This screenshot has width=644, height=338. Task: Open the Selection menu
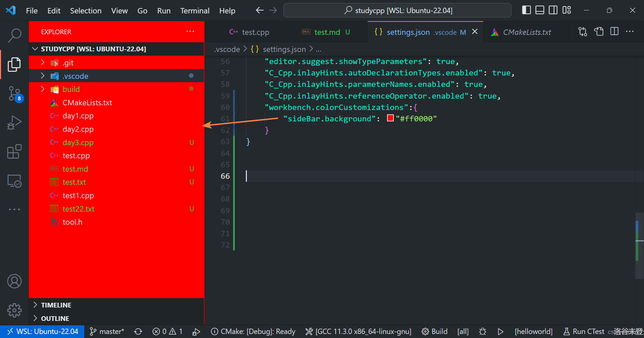pyautogui.click(x=86, y=11)
